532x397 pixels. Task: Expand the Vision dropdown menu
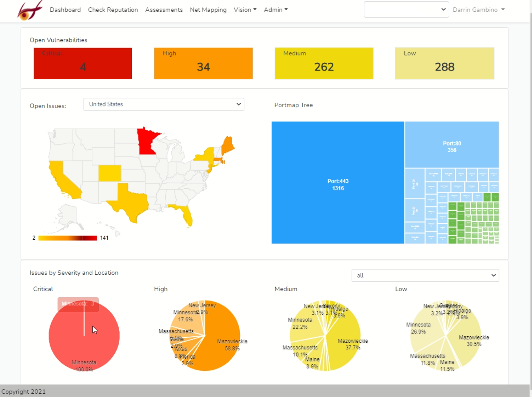245,10
